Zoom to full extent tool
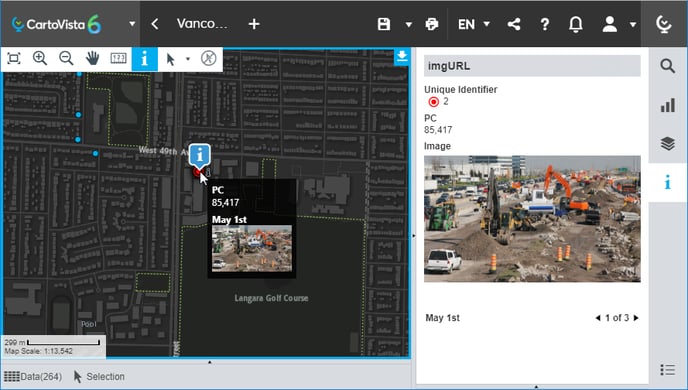This screenshot has width=688, height=390. pyautogui.click(x=14, y=58)
